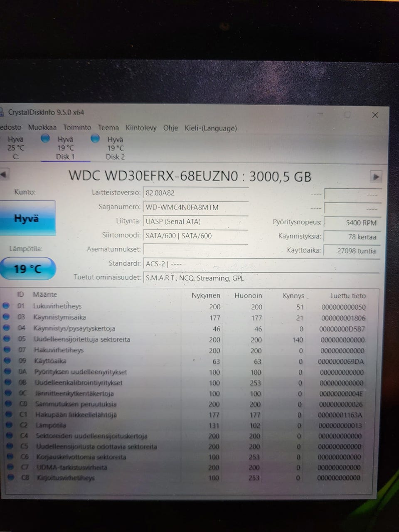Click the Standardi field ACS-2
The image size is (399, 532).
(x=261, y=264)
